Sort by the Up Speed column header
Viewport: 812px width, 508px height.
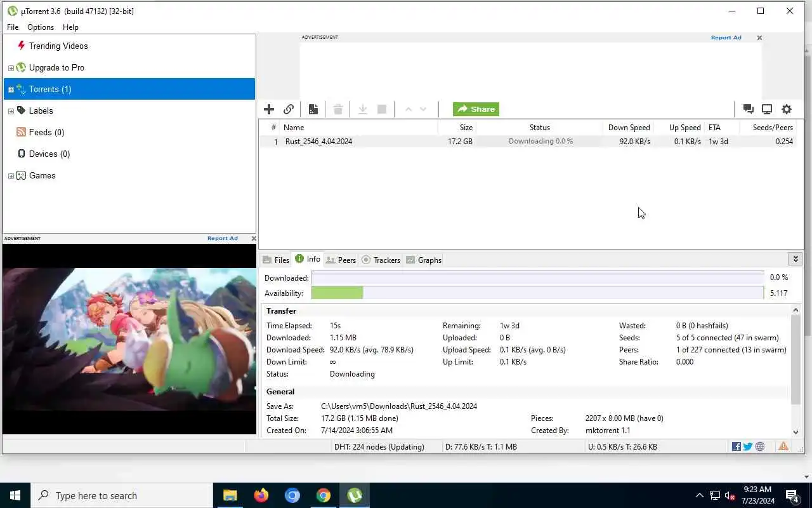[679, 128]
